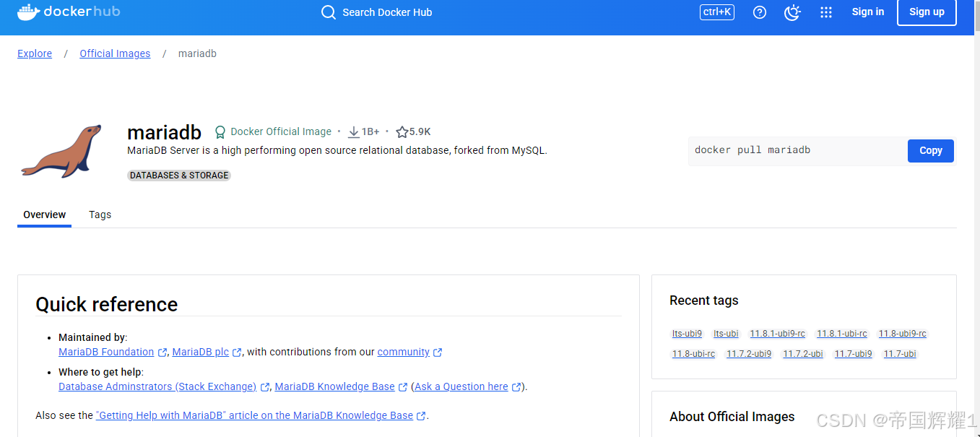Go to Explore breadcrumb
The image size is (980, 437).
point(35,53)
